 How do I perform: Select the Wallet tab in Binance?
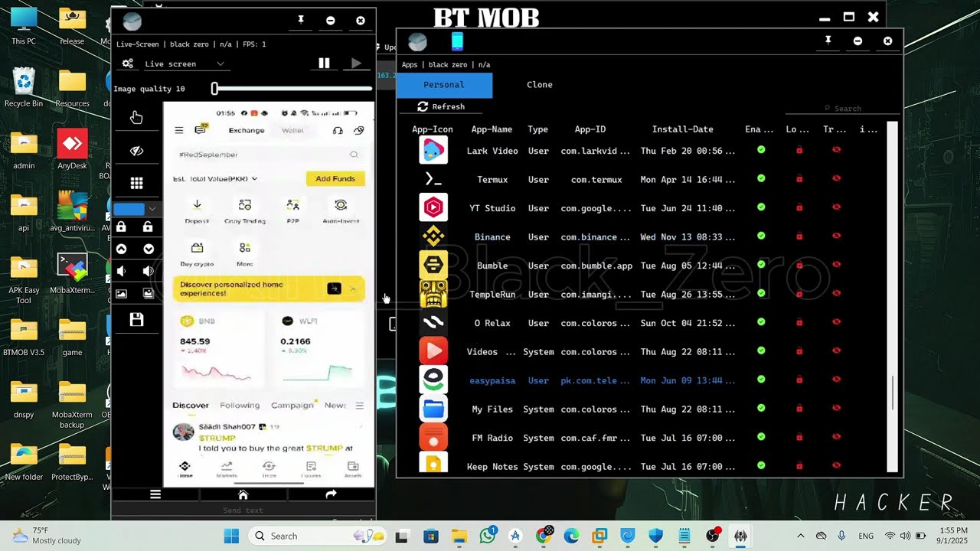[x=292, y=130]
